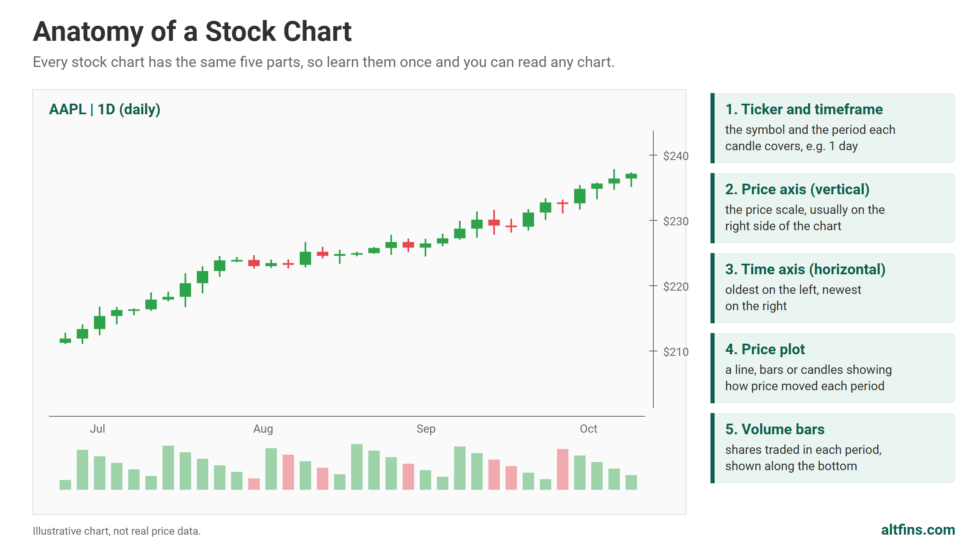
Task: Click the first green candle at far left
Action: [65, 340]
